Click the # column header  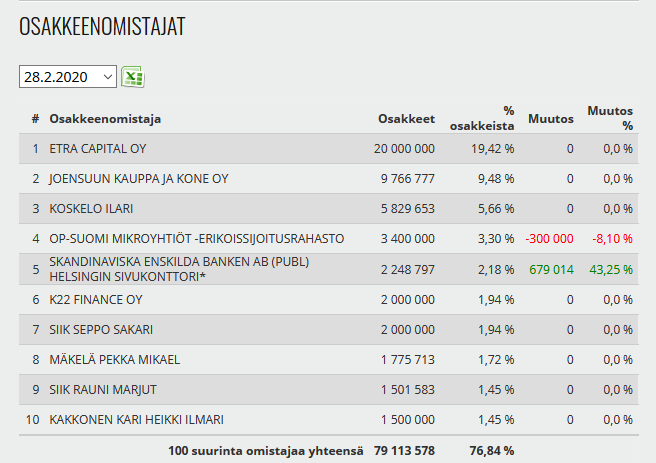[35, 119]
